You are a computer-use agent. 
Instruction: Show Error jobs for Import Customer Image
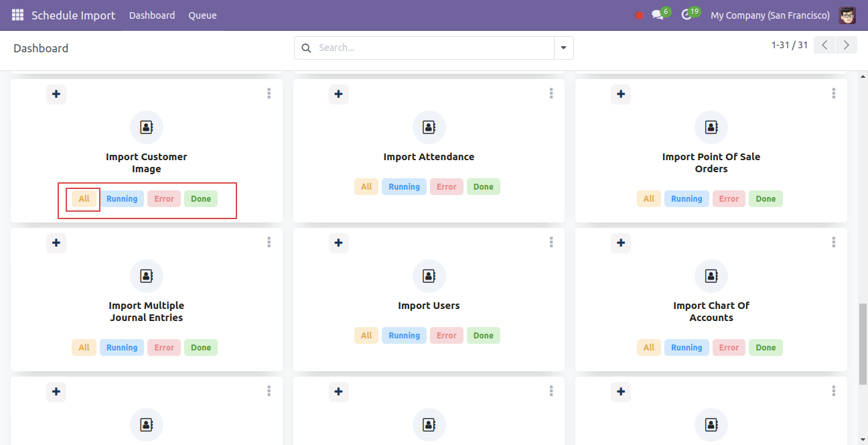(x=164, y=199)
